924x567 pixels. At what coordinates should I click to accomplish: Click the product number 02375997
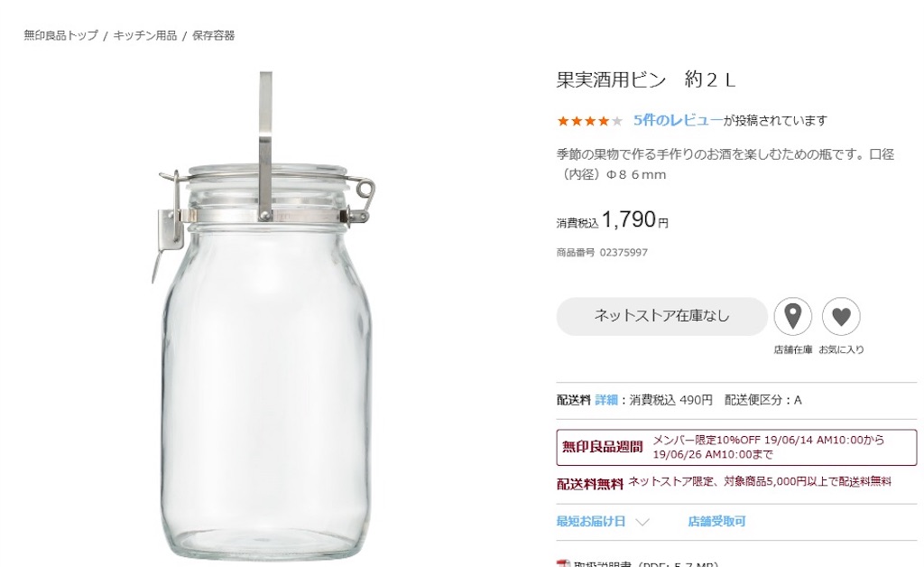pyautogui.click(x=624, y=253)
